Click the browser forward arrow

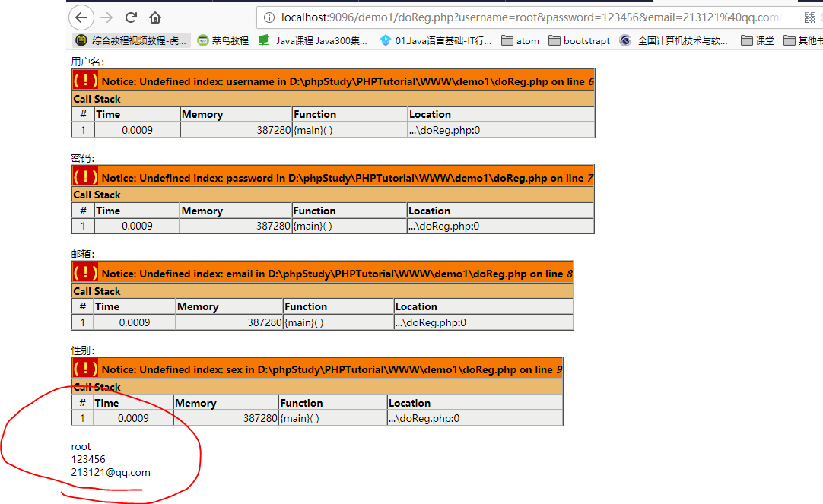coord(106,17)
